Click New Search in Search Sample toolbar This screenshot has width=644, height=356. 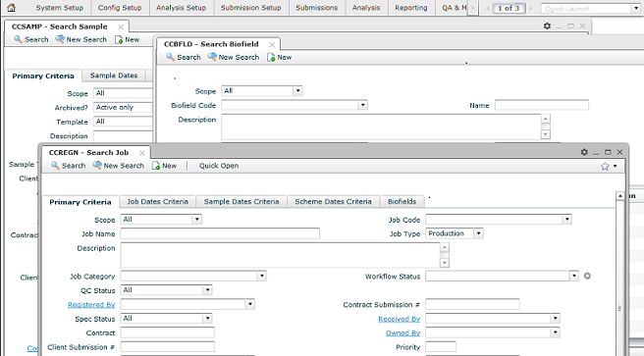coord(80,39)
